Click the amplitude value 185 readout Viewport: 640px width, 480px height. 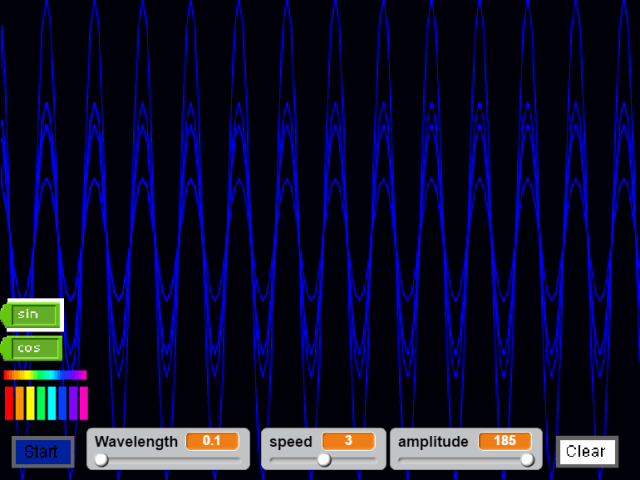[505, 441]
